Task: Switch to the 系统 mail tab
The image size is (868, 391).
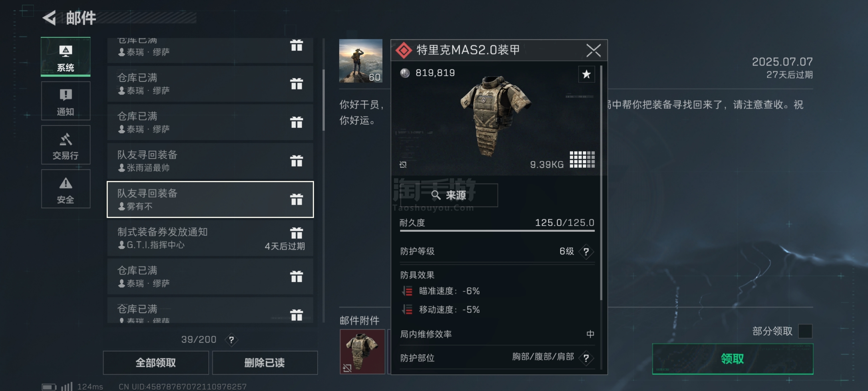Action: [x=66, y=57]
